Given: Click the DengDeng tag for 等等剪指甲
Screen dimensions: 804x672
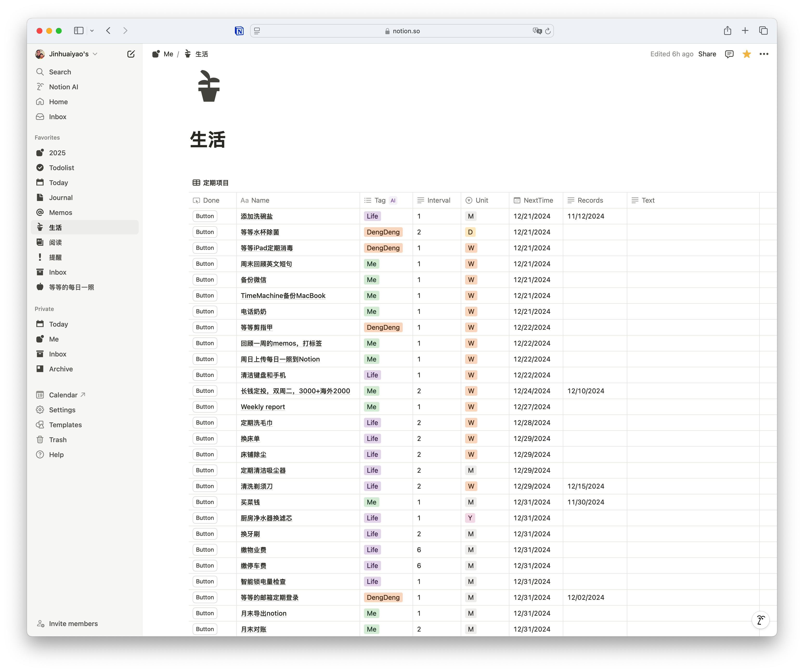Looking at the screenshot, I should click(383, 327).
